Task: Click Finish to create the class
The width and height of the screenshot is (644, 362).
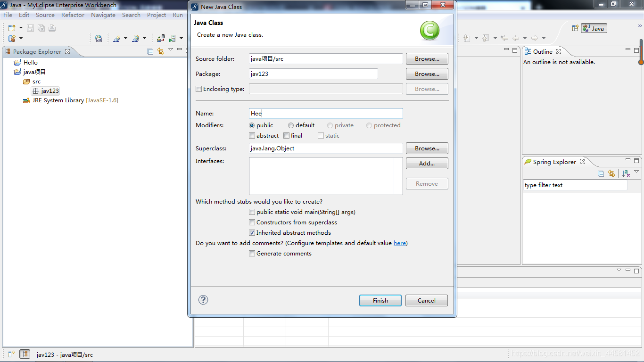Action: (x=380, y=301)
